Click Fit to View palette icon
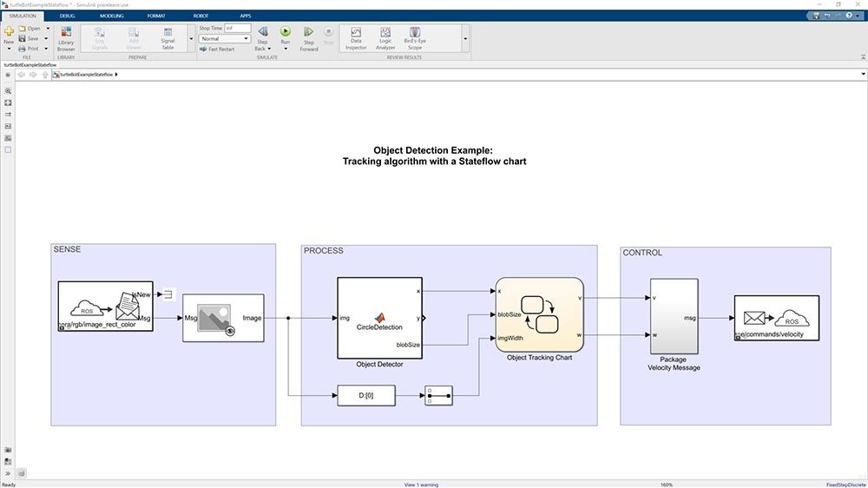 tap(8, 103)
